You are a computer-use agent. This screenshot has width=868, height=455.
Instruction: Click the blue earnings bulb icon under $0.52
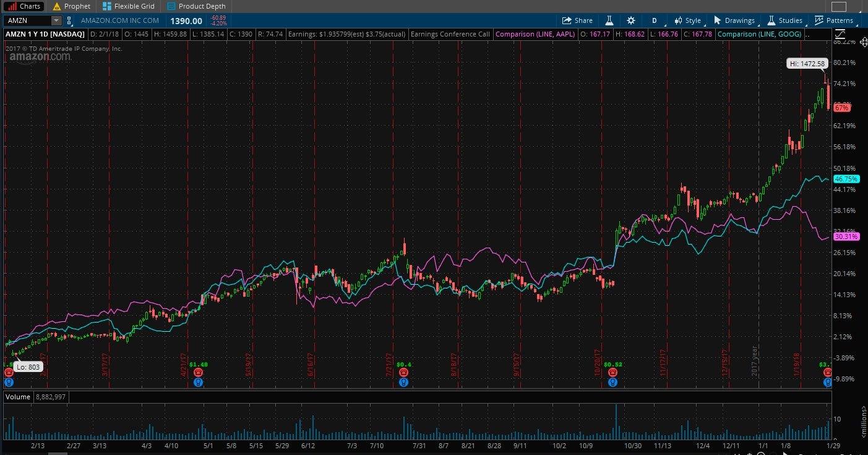tap(612, 383)
